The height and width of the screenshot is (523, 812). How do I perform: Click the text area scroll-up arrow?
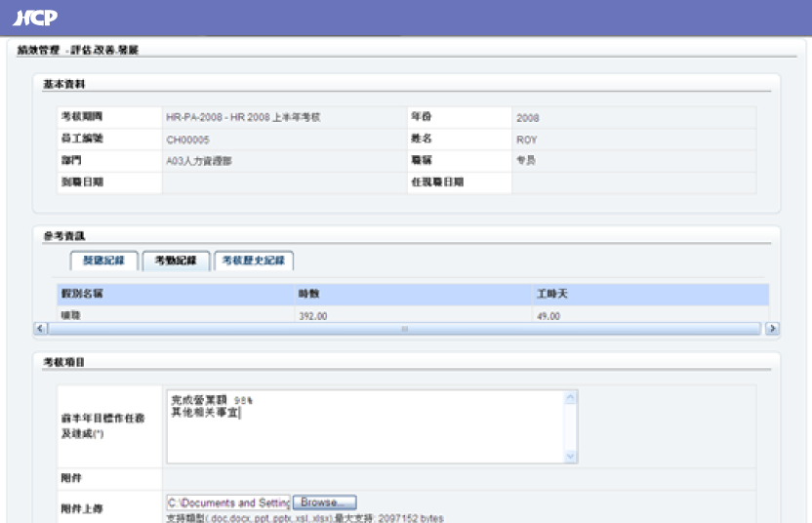point(571,398)
